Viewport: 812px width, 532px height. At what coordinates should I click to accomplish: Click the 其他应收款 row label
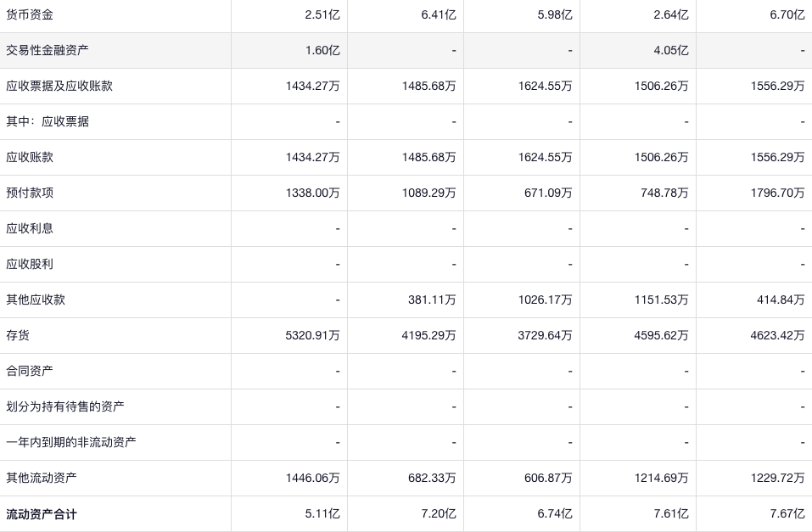(36, 300)
